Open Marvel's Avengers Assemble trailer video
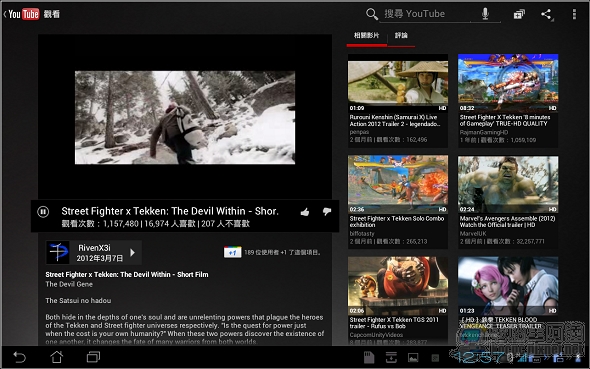590x369 pixels. [508, 201]
